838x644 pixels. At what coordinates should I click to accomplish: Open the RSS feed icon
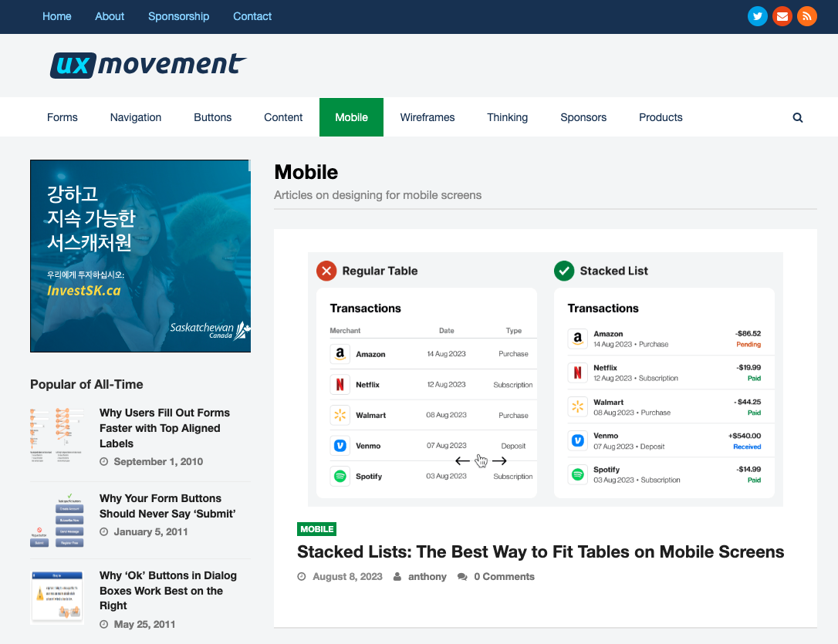(x=806, y=16)
